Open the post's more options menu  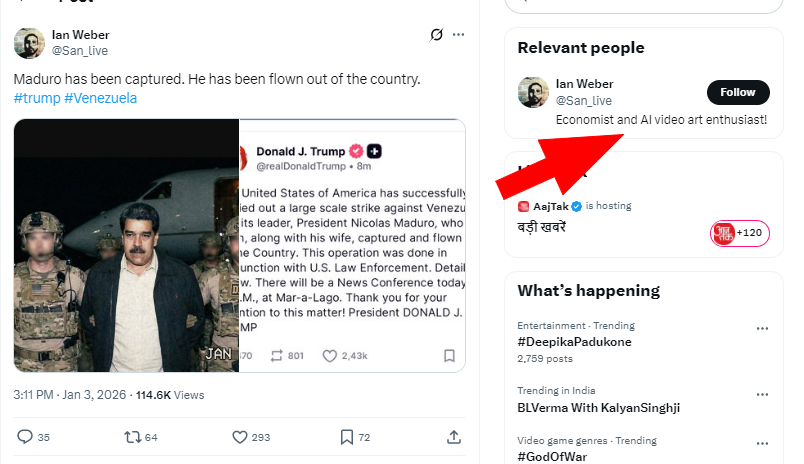[x=458, y=35]
